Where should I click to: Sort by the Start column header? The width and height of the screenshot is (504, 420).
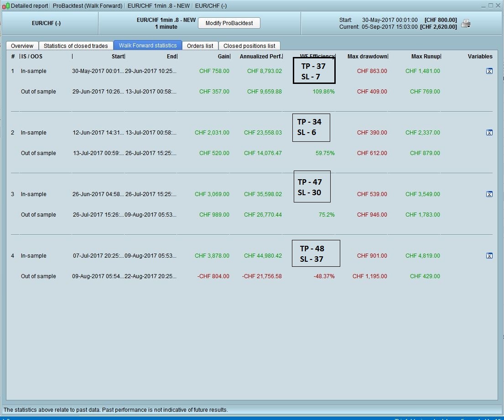[x=118, y=56]
